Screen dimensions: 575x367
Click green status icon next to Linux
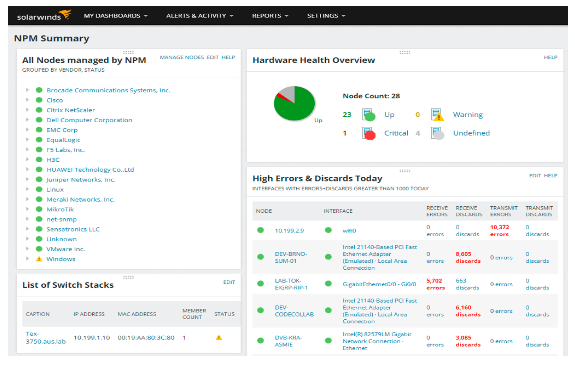(x=39, y=189)
